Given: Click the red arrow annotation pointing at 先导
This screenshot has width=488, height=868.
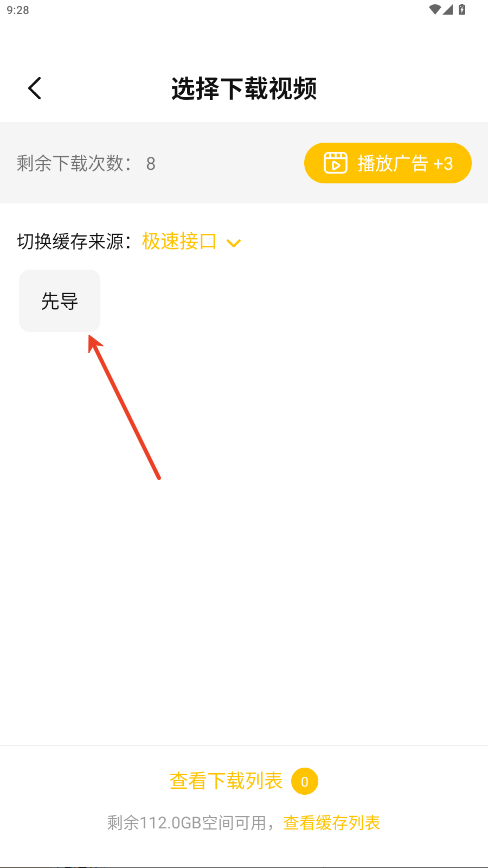Looking at the screenshot, I should pos(124,406).
